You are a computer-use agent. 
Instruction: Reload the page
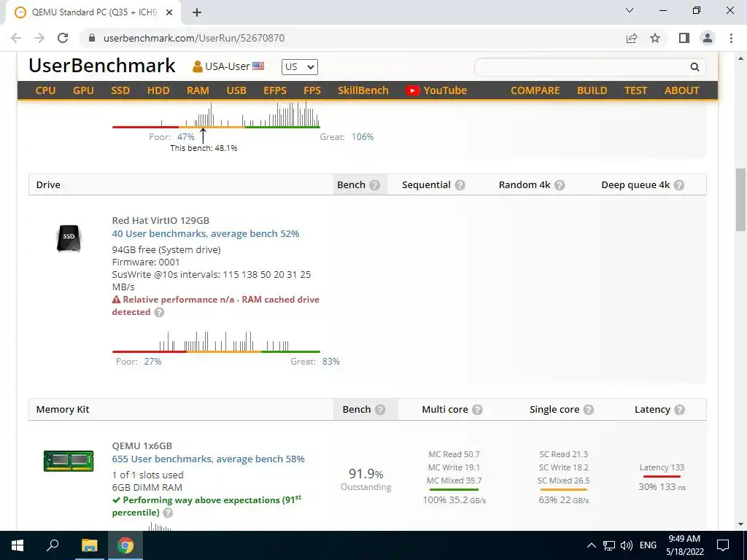(63, 38)
